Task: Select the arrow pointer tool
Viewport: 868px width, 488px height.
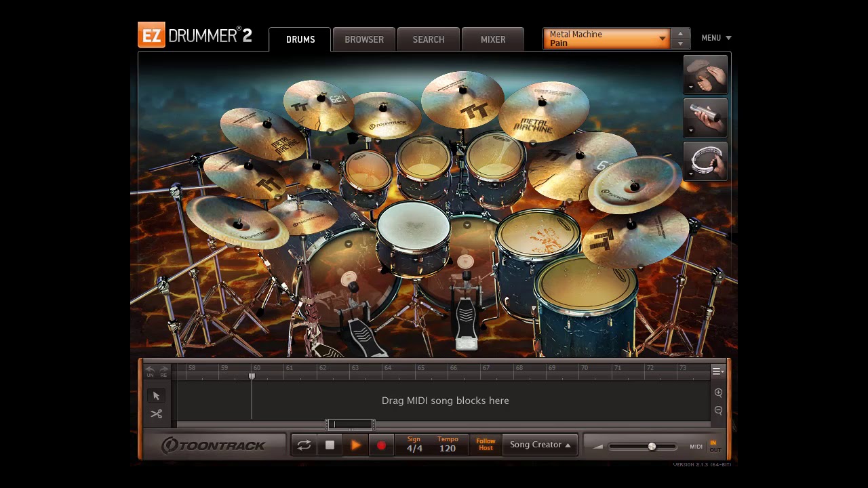Action: coord(157,396)
